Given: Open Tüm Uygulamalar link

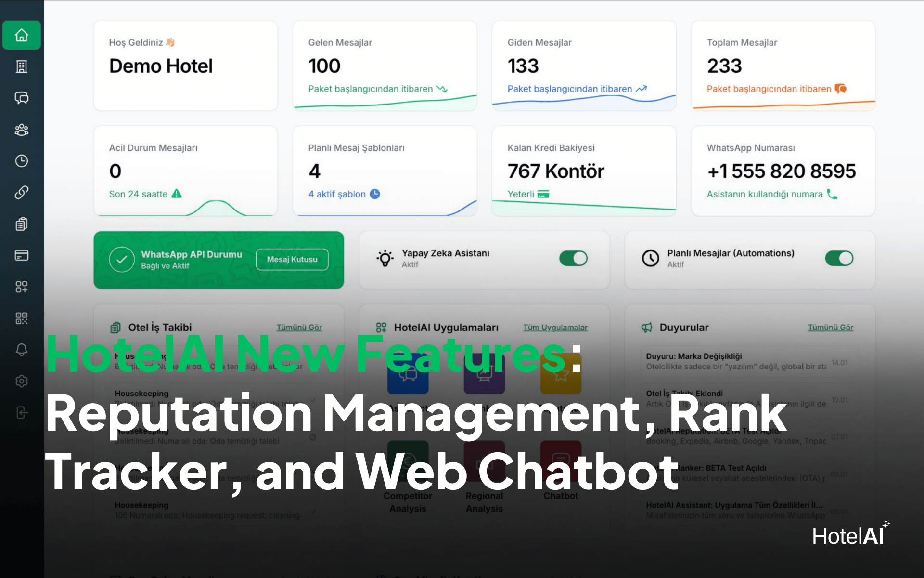Looking at the screenshot, I should [x=555, y=327].
